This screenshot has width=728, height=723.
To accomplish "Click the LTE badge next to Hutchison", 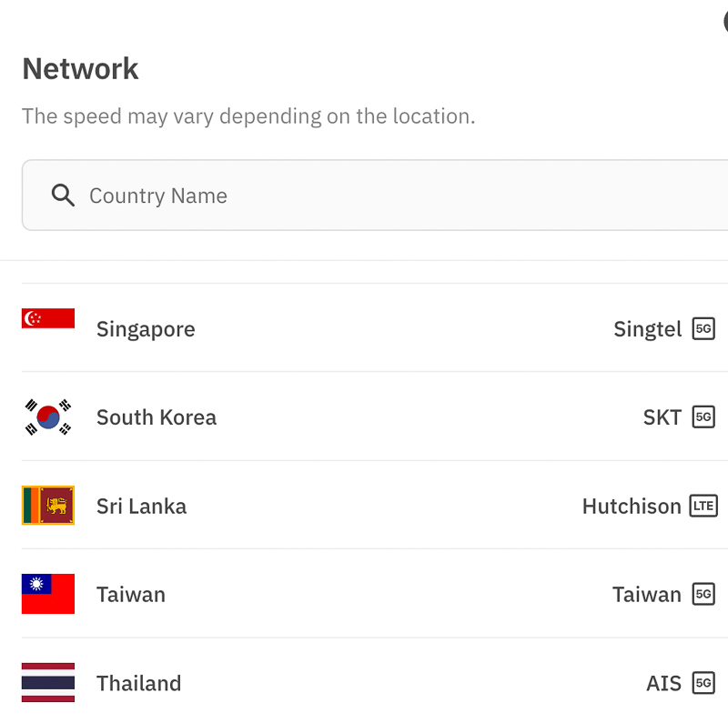I will (x=703, y=506).
